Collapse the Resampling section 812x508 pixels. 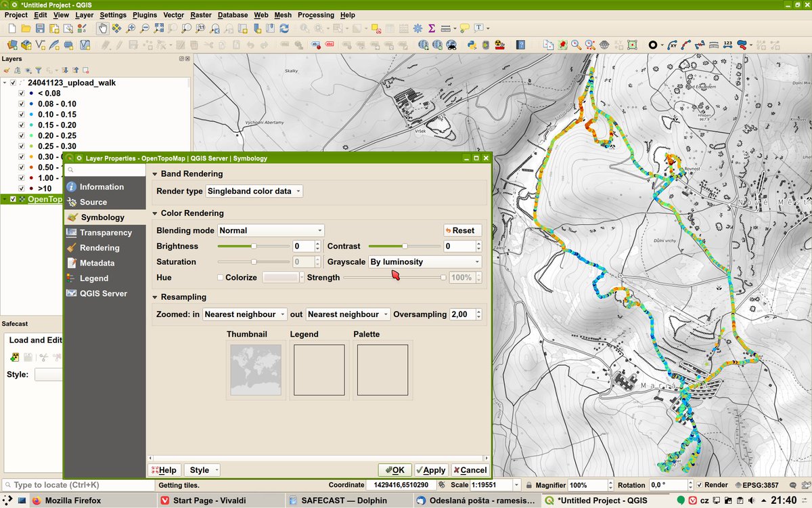(x=155, y=297)
